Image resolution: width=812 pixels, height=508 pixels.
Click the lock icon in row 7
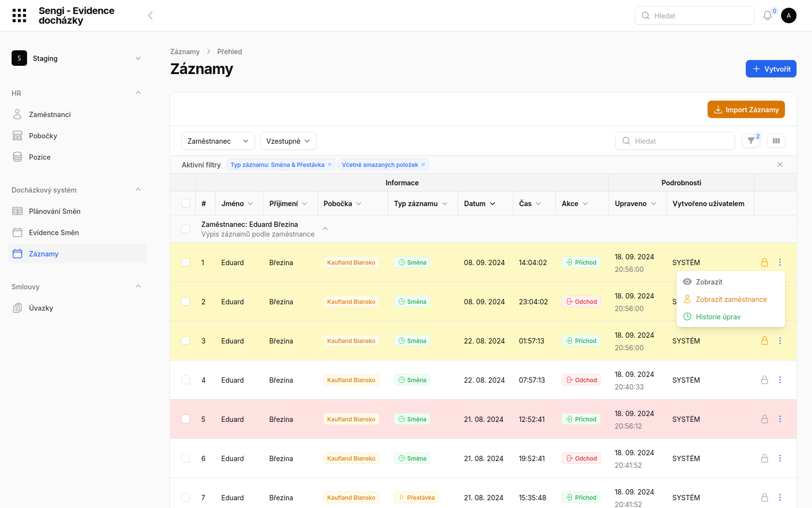[x=765, y=497]
